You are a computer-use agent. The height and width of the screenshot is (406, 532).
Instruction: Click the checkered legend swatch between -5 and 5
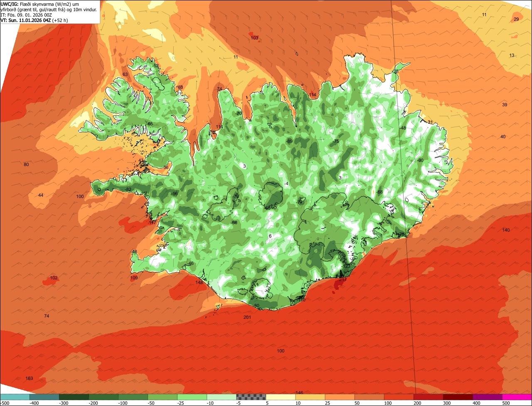coord(251,397)
